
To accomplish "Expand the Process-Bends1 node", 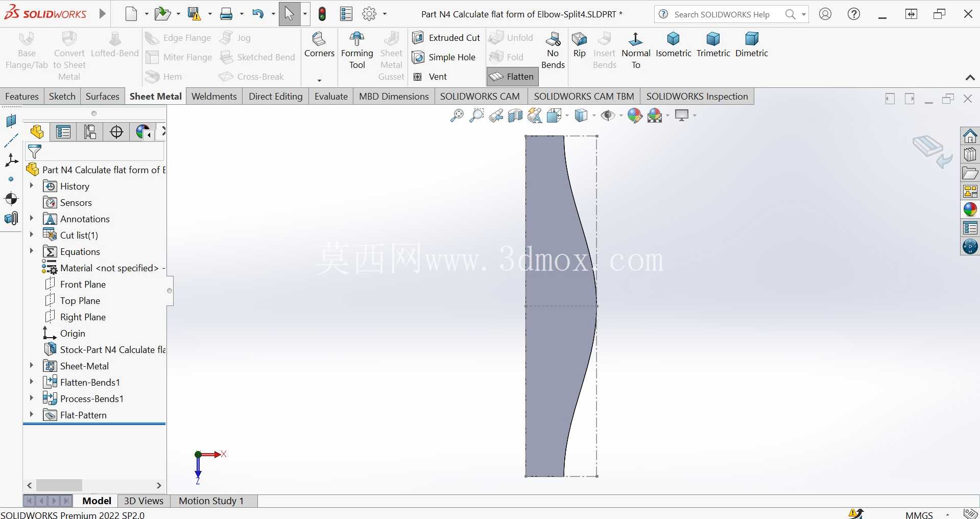I will pos(32,398).
